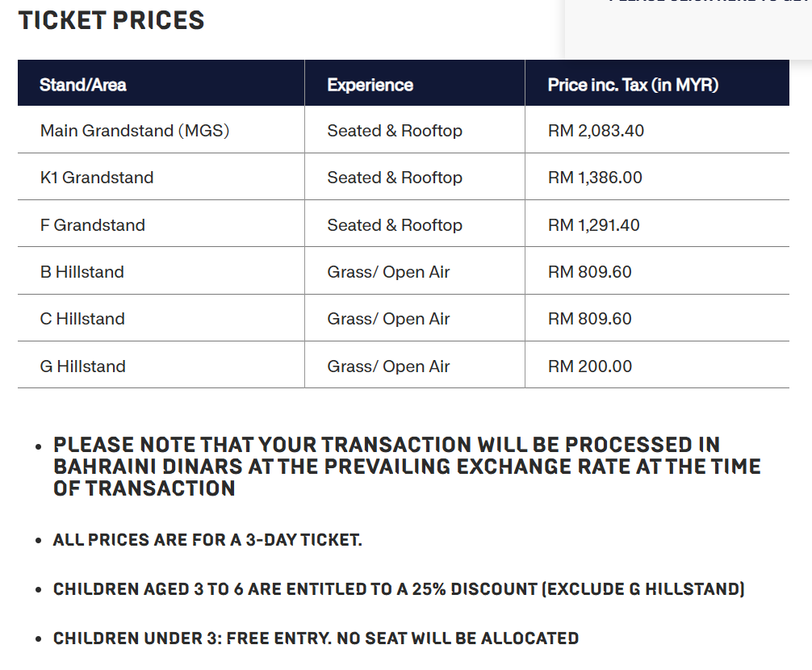Viewport: 812px width, 670px height.
Task: Click the children under 3 free entry note
Action: pos(316,638)
